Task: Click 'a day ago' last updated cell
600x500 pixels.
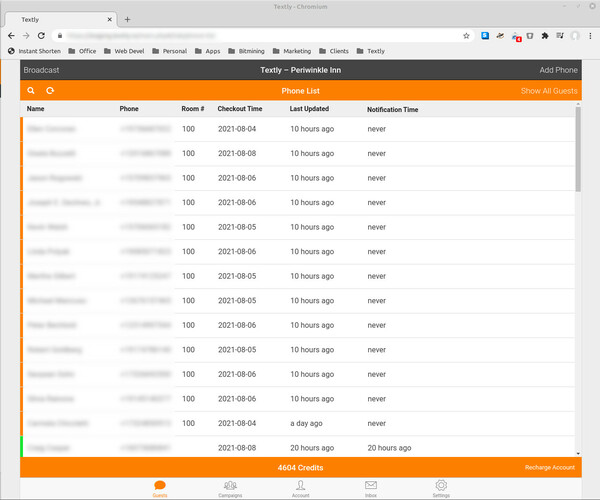Action: 307,423
